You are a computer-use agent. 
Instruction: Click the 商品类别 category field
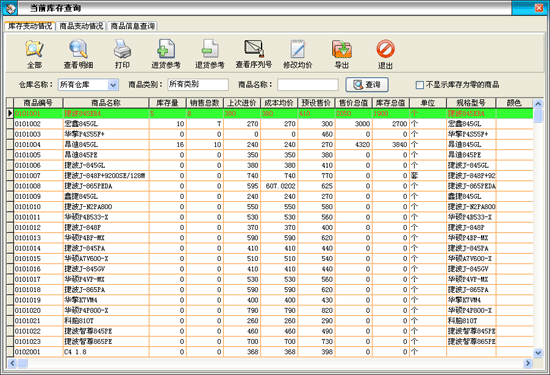198,85
